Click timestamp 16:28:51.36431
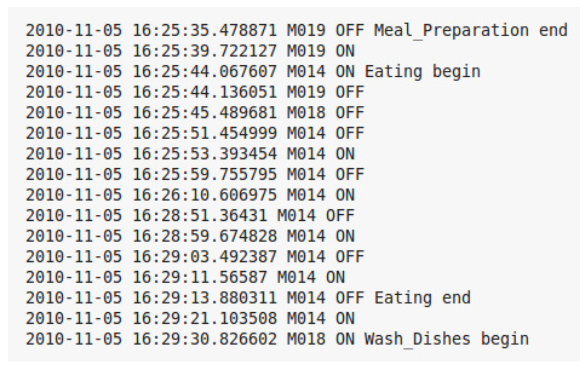Viewport: 588px width, 368px height. 200,216
